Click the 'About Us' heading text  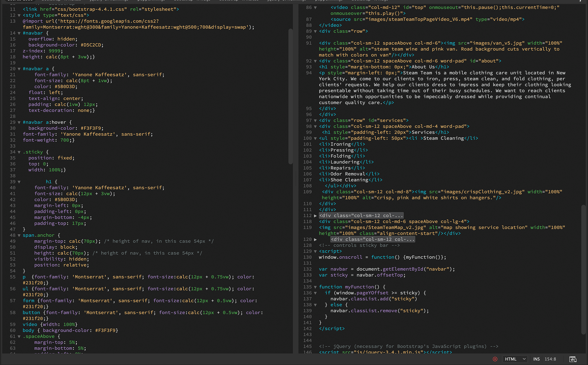click(423, 67)
